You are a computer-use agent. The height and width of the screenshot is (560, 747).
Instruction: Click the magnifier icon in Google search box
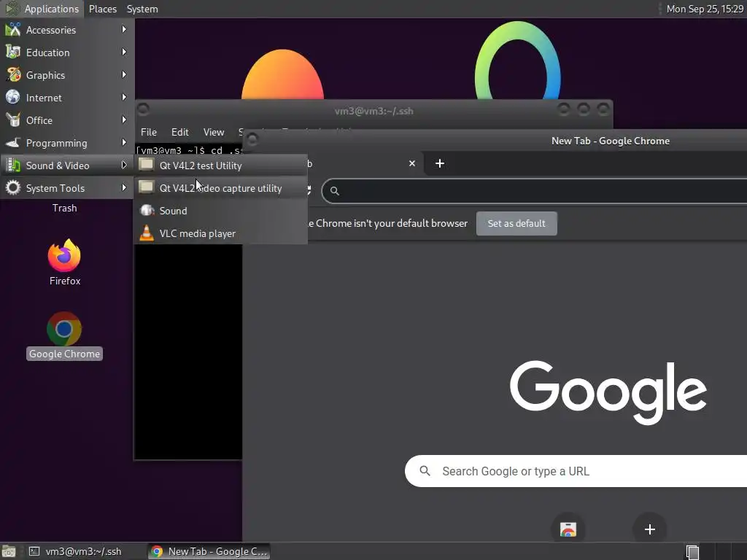click(425, 471)
